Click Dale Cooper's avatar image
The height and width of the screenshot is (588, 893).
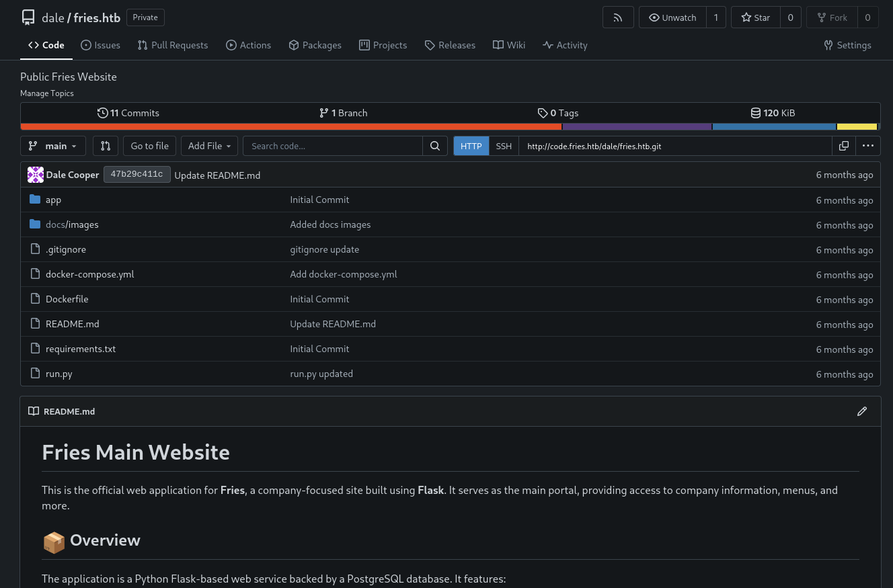pos(36,175)
